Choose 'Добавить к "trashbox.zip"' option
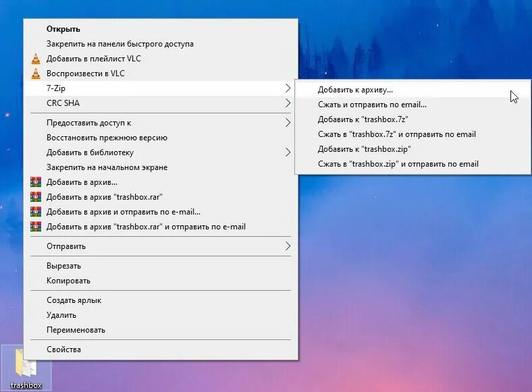Screen dimensions: 532x392 point(413,149)
